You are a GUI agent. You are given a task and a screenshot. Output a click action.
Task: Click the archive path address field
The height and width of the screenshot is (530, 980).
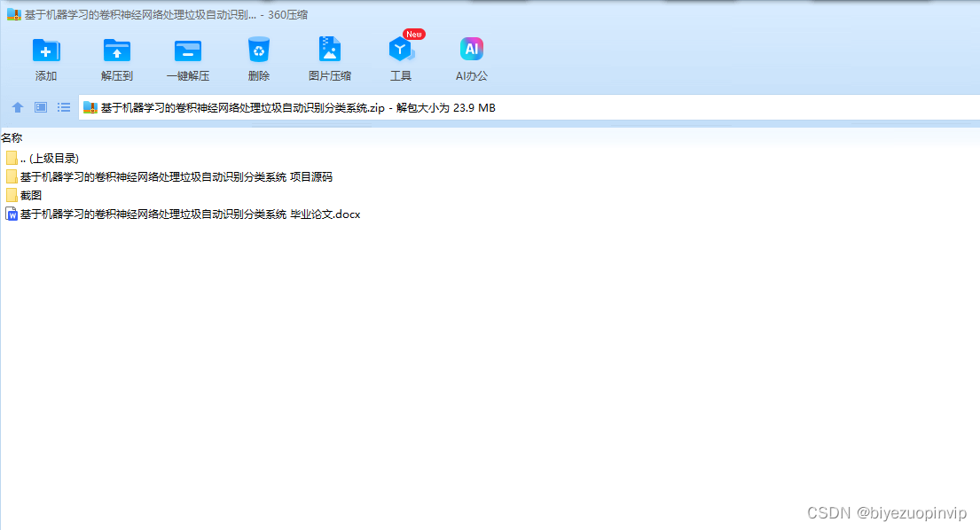coord(529,107)
